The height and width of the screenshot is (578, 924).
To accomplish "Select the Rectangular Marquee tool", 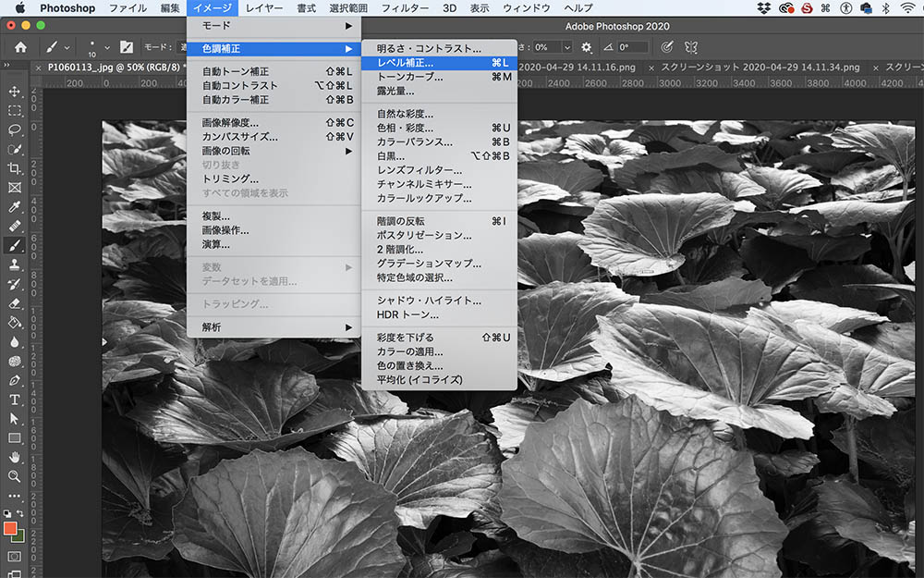I will coord(15,111).
